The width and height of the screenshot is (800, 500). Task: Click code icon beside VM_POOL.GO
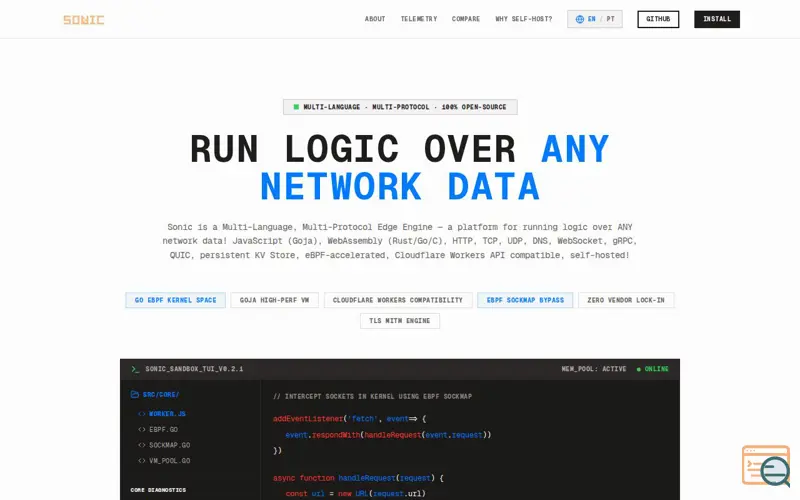tap(142, 461)
